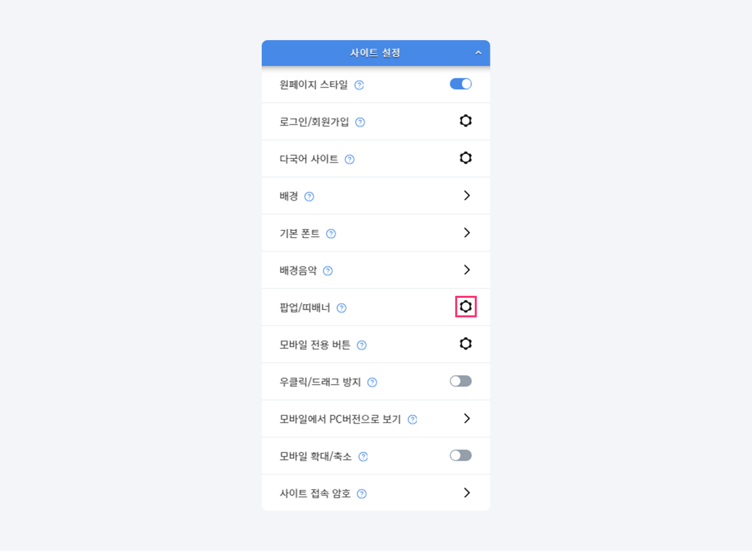Click help icon next to 원페이지 스타일
The height and width of the screenshot is (560, 752).
click(x=359, y=85)
